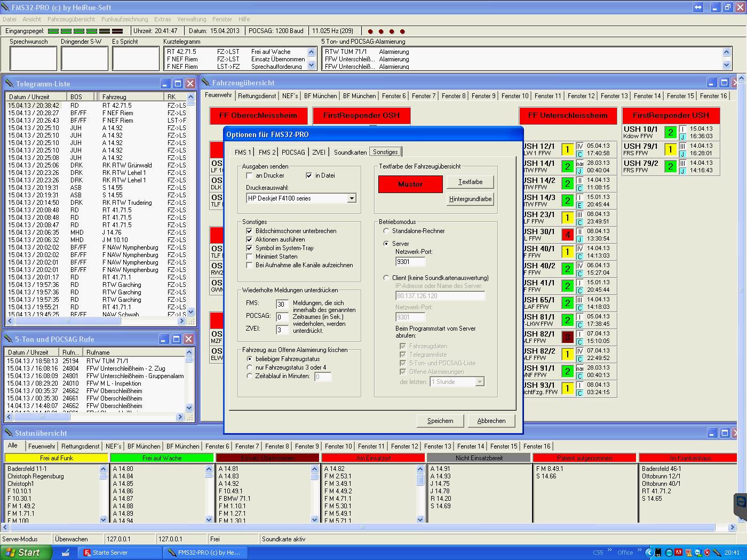This screenshot has height=560, width=747.
Task: Click the Adobe icon in system tray
Action: tap(678, 553)
